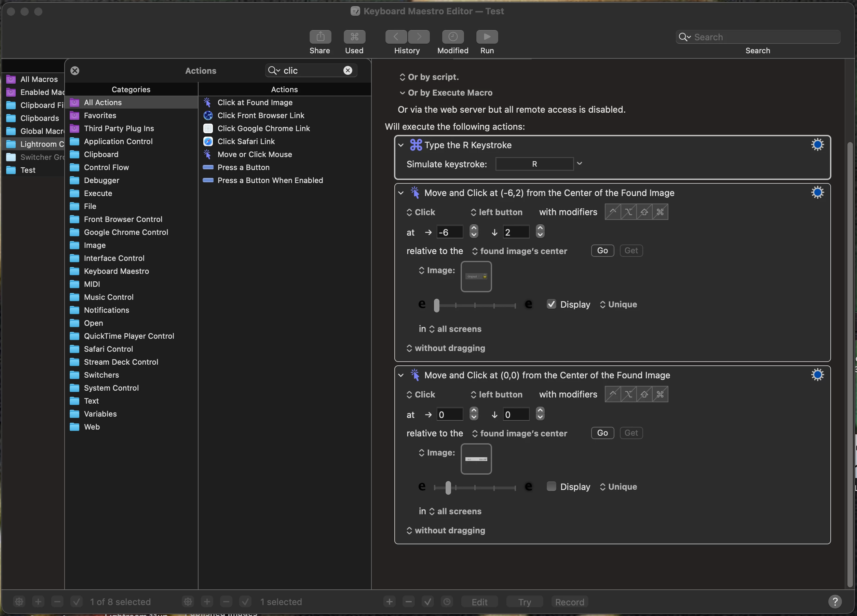Screen dimensions: 857x616
Task: Open 'found image's center' dropdown in the first action
Action: [520, 251]
